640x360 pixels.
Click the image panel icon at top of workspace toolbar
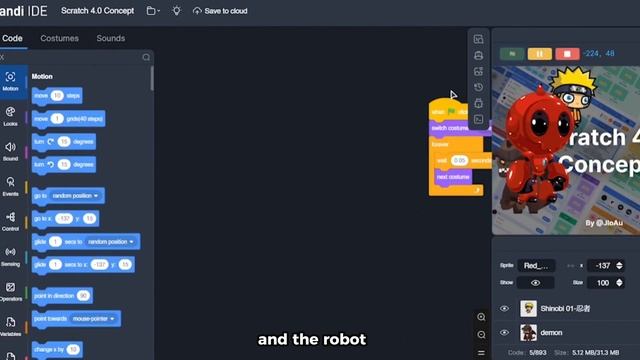pos(478,39)
